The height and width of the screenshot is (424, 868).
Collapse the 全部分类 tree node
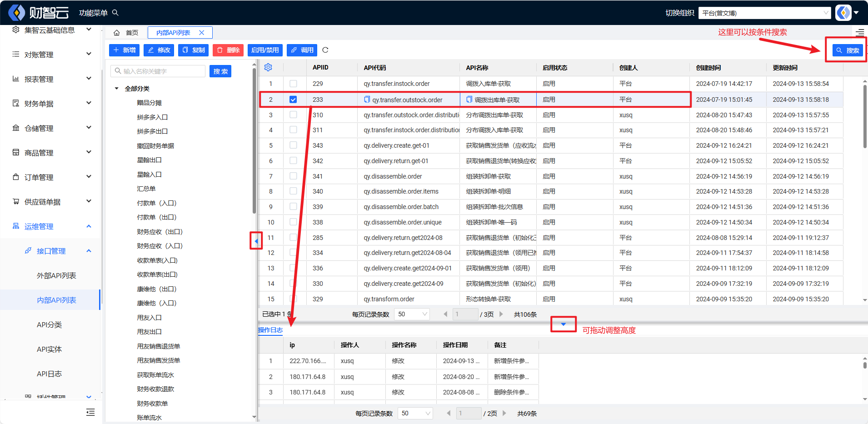point(117,89)
